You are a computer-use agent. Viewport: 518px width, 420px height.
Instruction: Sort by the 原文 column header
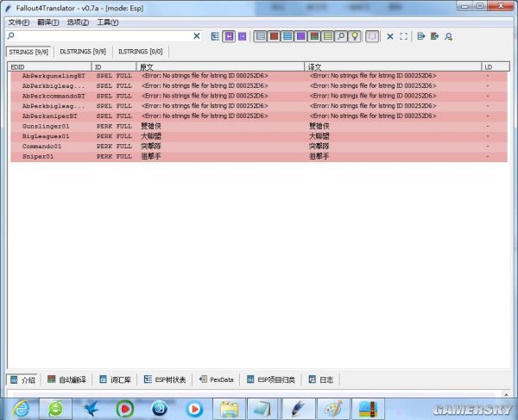point(220,67)
